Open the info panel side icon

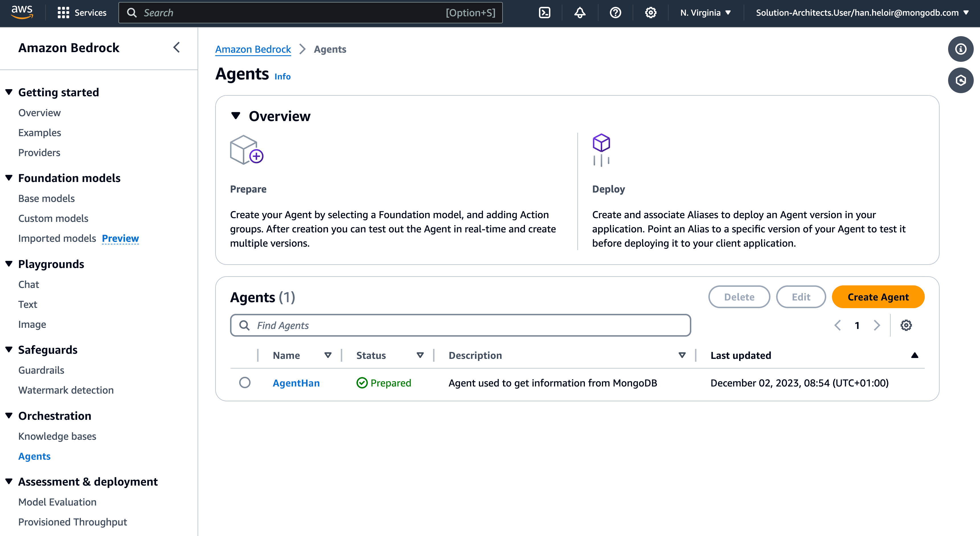[961, 49]
